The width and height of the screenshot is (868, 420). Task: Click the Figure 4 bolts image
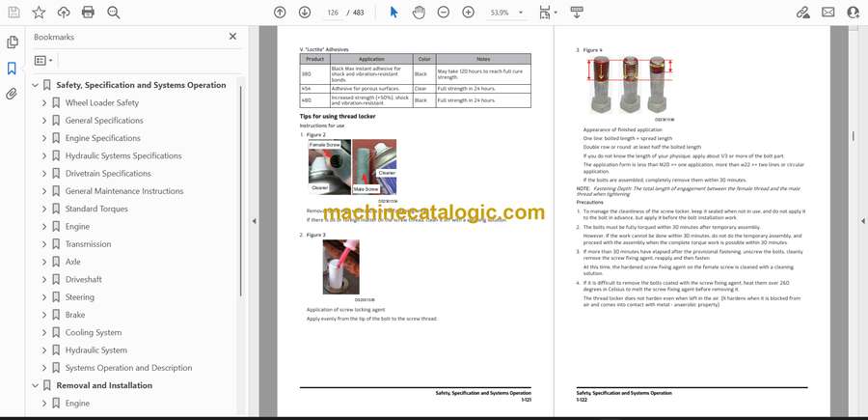(x=630, y=85)
